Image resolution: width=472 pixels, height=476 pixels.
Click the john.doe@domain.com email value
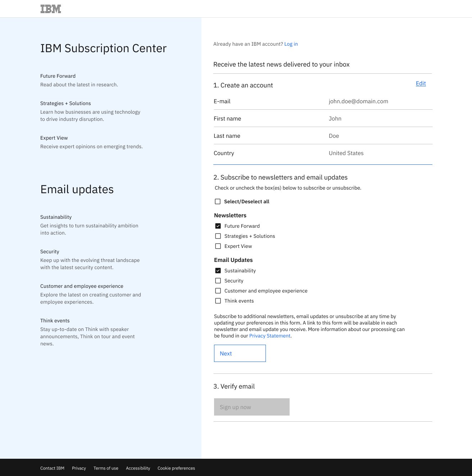358,101
